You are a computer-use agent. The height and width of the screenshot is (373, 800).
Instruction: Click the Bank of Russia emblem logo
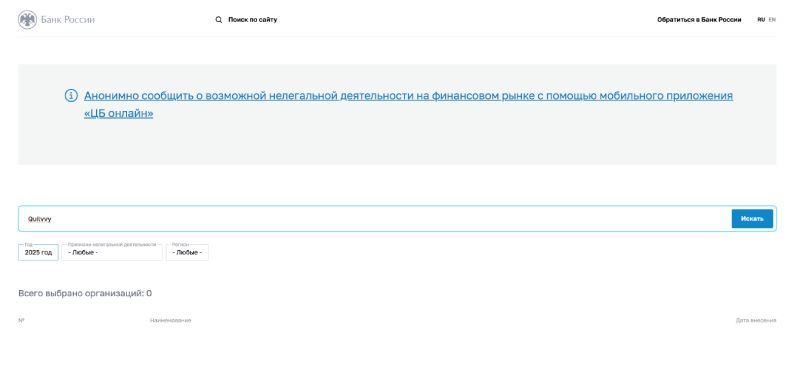28,20
